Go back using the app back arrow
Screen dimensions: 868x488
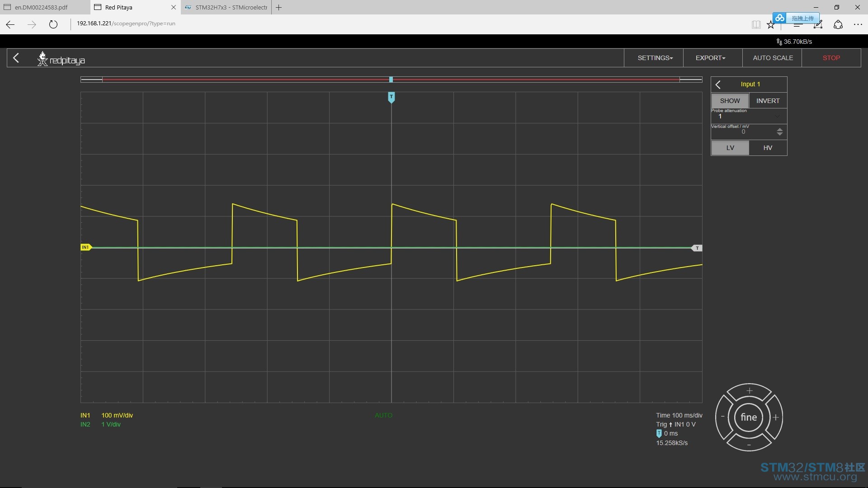16,58
